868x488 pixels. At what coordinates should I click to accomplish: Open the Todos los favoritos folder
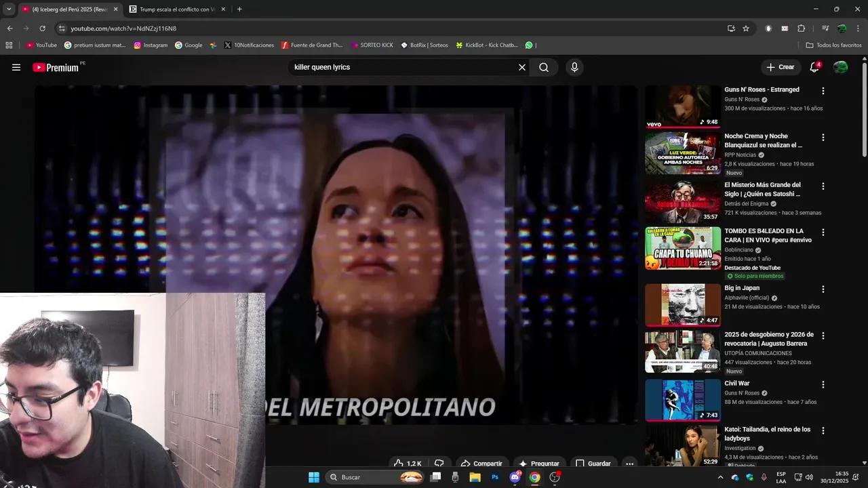point(833,45)
